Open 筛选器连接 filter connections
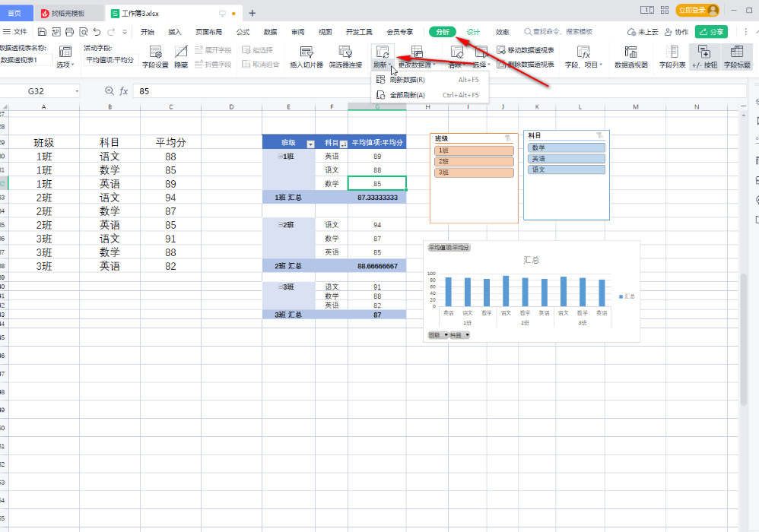The width and height of the screenshot is (759, 532). pyautogui.click(x=345, y=52)
